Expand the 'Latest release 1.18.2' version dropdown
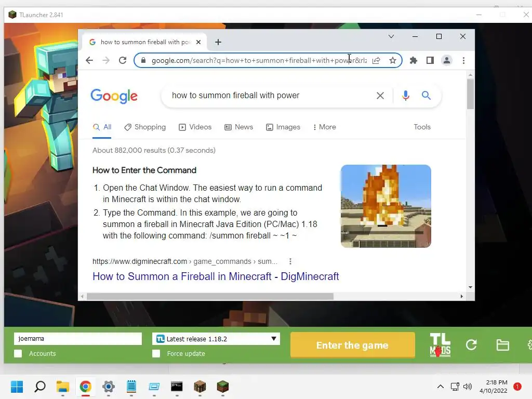This screenshot has width=532, height=399. tap(216, 339)
